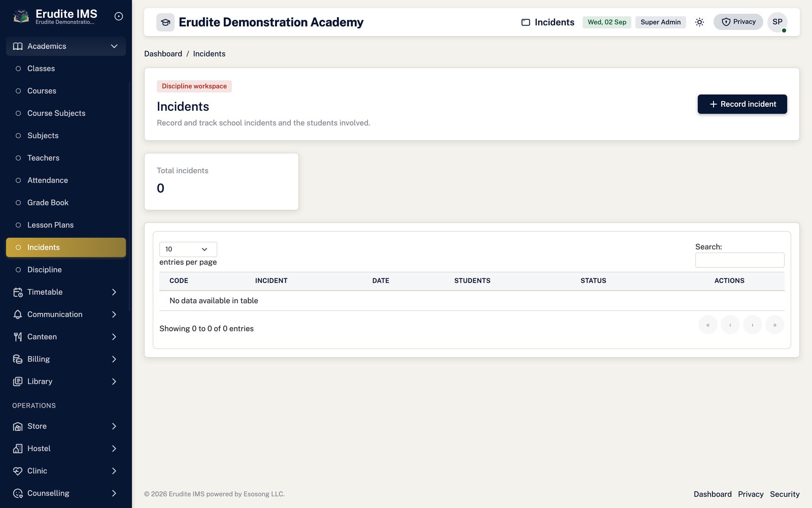The height and width of the screenshot is (508, 812).
Task: Open Teachers in the sidebar
Action: 66,158
